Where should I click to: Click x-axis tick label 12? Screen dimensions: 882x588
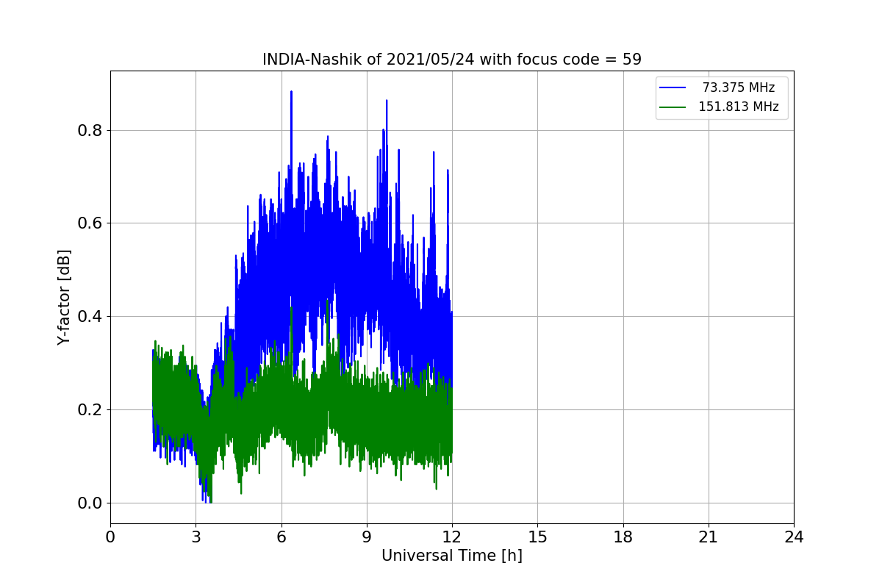click(x=452, y=537)
